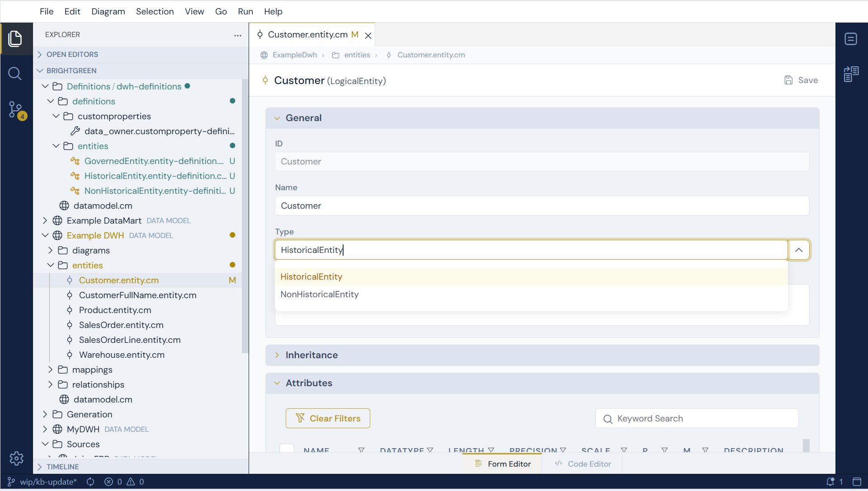
Task: Click the Save button for Customer entity
Action: pyautogui.click(x=801, y=80)
